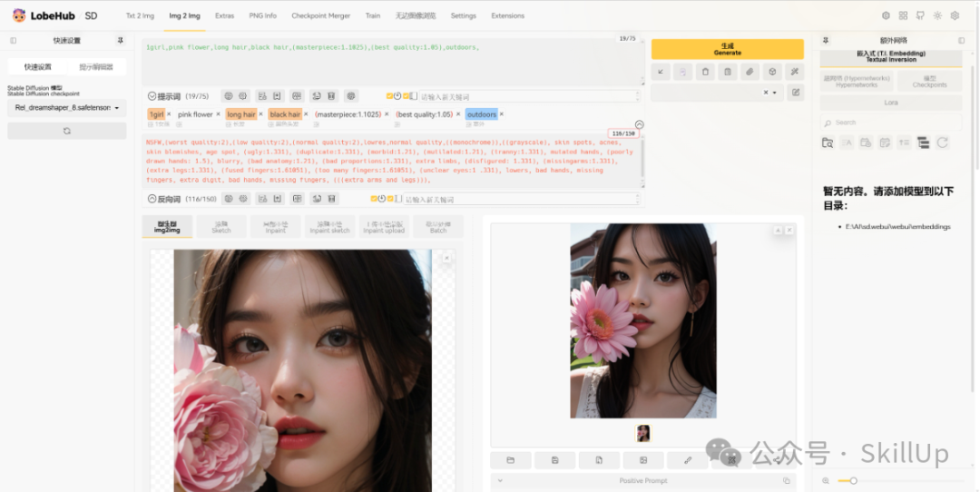Open the PNG Info tab

click(x=262, y=15)
